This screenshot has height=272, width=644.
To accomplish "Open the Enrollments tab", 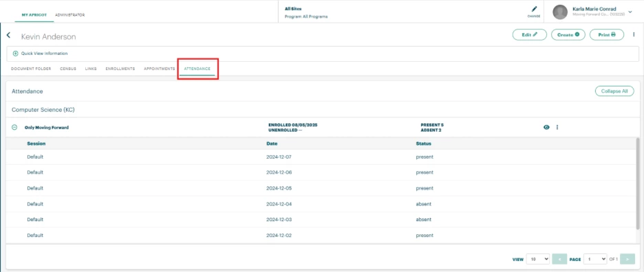I will coord(120,69).
